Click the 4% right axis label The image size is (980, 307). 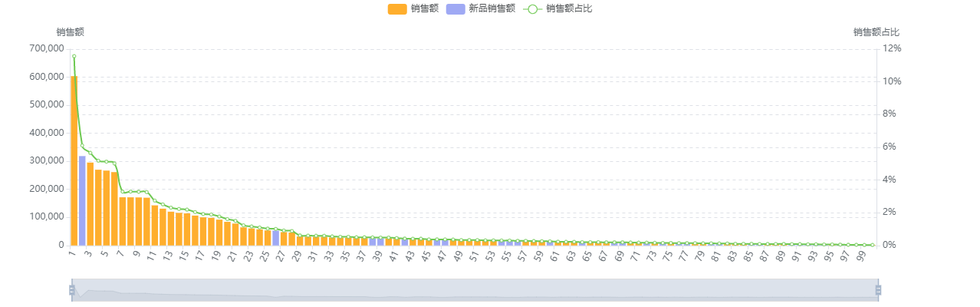[x=890, y=180]
